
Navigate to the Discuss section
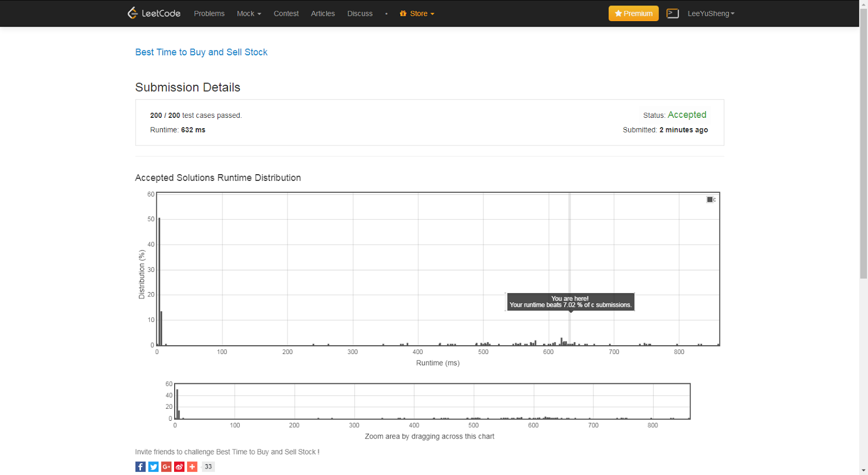pos(360,14)
